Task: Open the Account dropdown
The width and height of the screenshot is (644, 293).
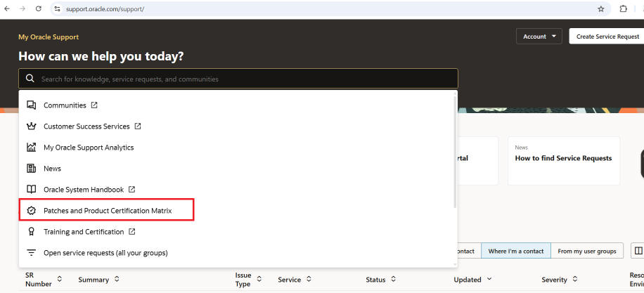Action: (x=539, y=37)
